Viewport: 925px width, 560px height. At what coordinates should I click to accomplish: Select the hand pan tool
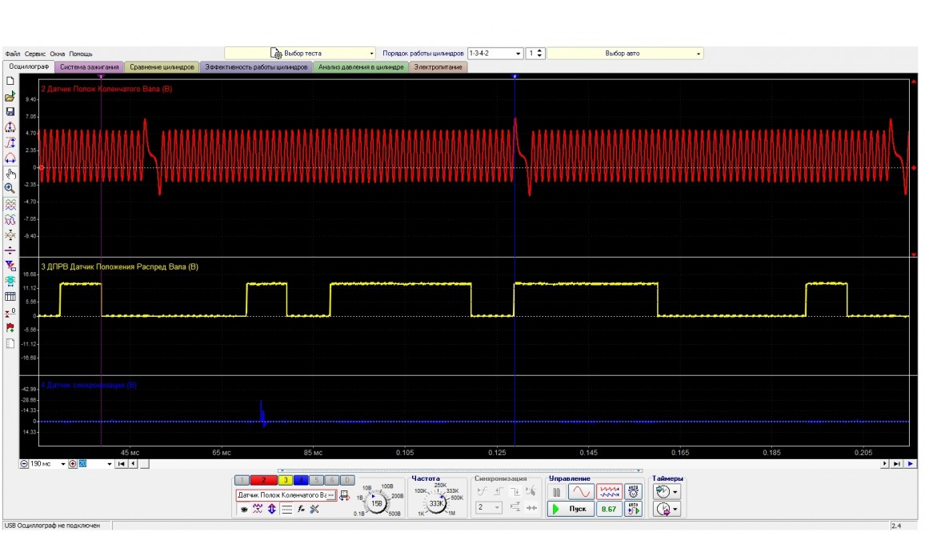click(10, 173)
